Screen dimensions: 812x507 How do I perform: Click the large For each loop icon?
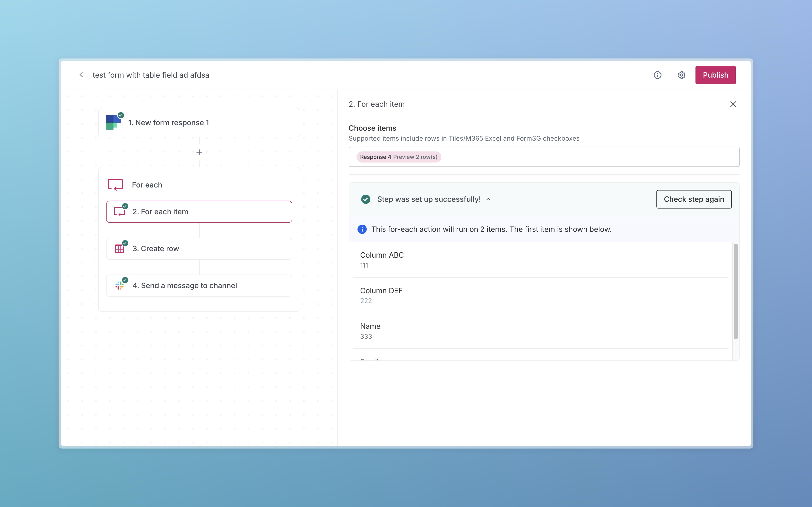point(115,185)
